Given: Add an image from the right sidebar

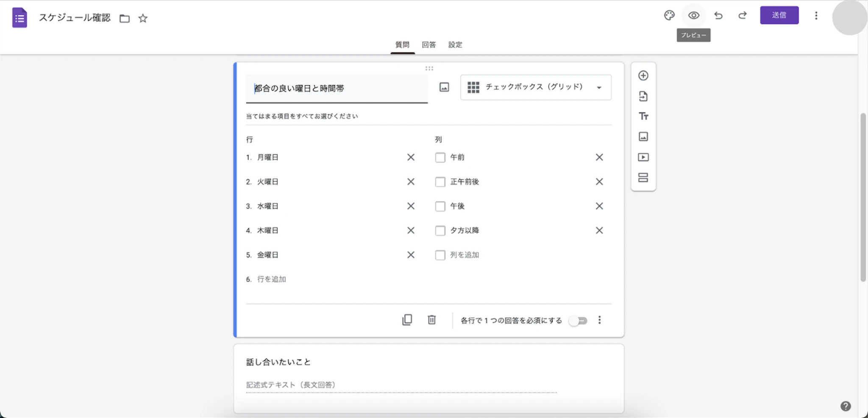Looking at the screenshot, I should (x=643, y=136).
